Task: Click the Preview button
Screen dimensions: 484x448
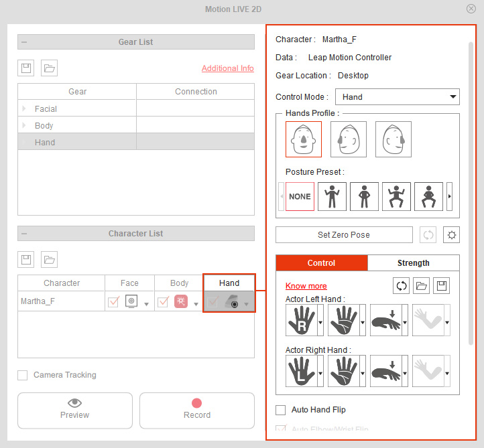Action: 75,410
